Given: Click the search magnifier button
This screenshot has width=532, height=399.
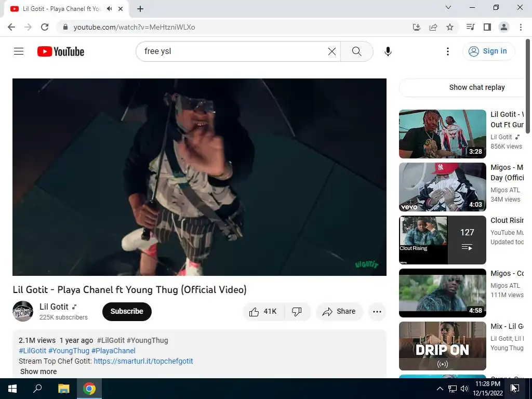Looking at the screenshot, I should [x=356, y=51].
